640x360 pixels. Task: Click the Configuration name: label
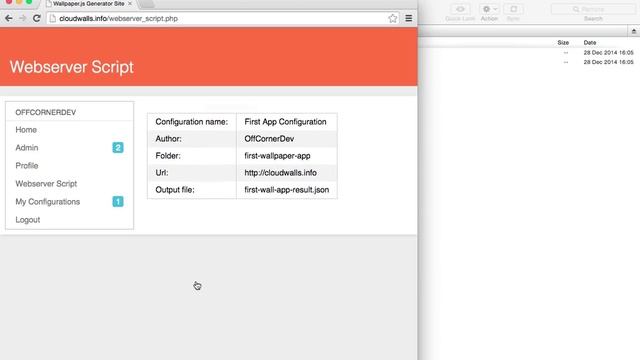tap(191, 122)
